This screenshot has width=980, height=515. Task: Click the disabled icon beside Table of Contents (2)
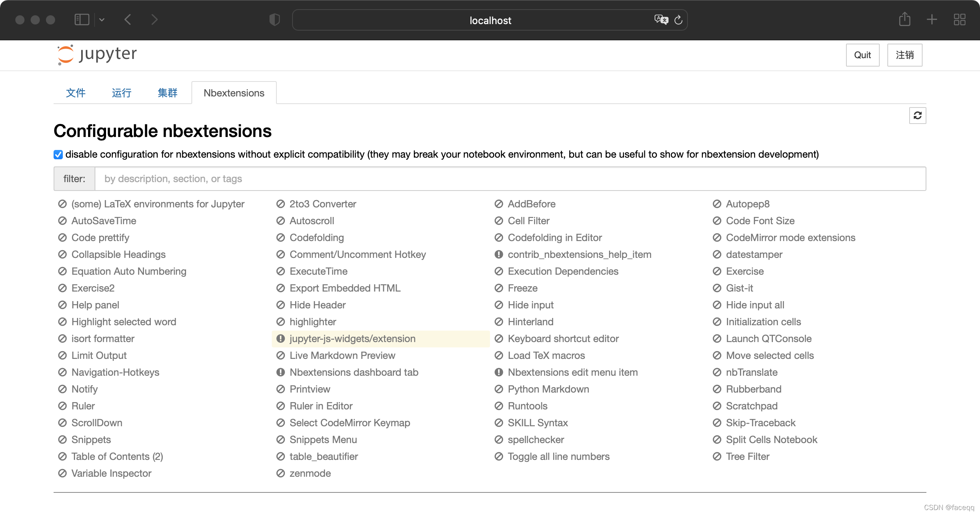(62, 456)
